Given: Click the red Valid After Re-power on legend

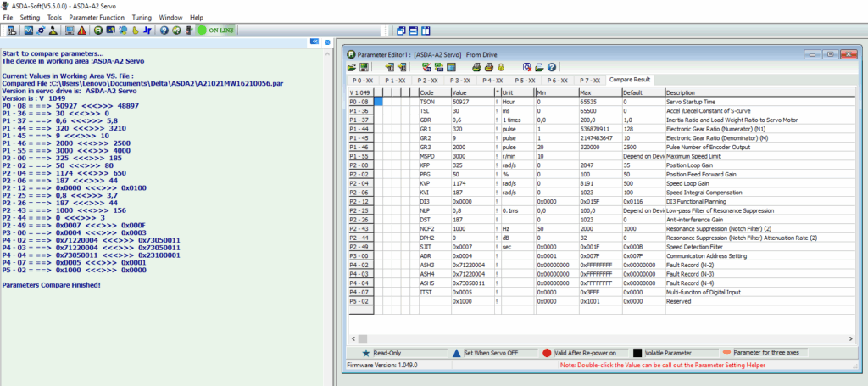Looking at the screenshot, I should [x=576, y=352].
